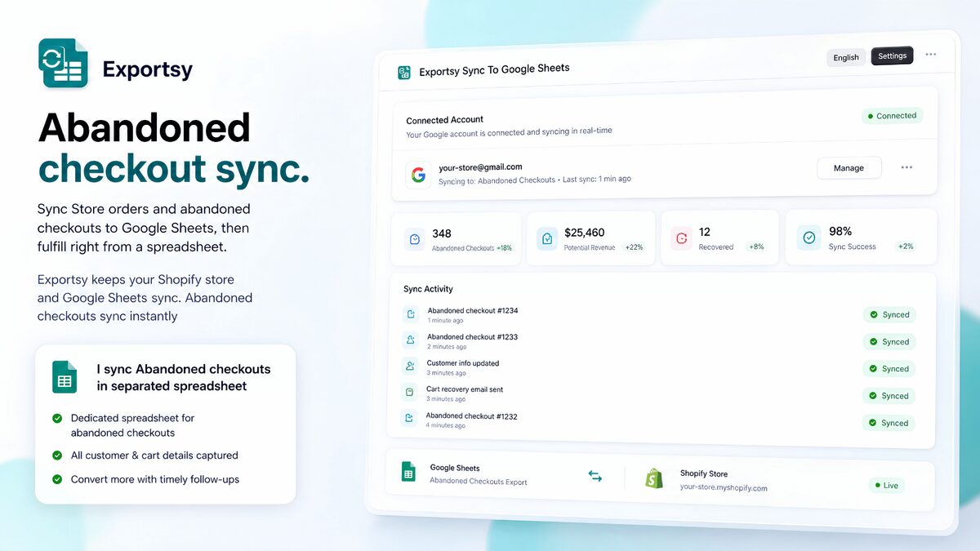Click the Potential Revenue stat icon
This screenshot has height=551, width=980.
tap(546, 238)
